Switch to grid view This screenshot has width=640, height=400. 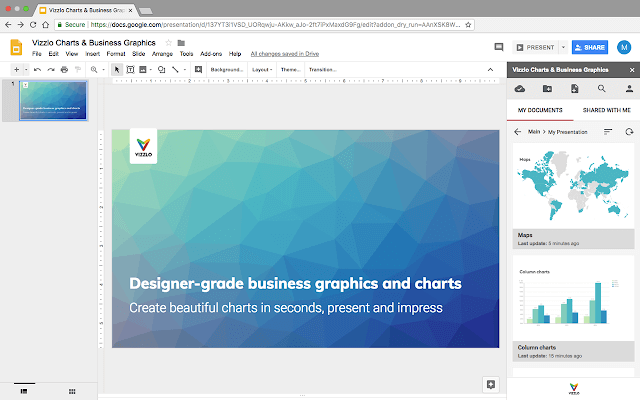[x=72, y=391]
